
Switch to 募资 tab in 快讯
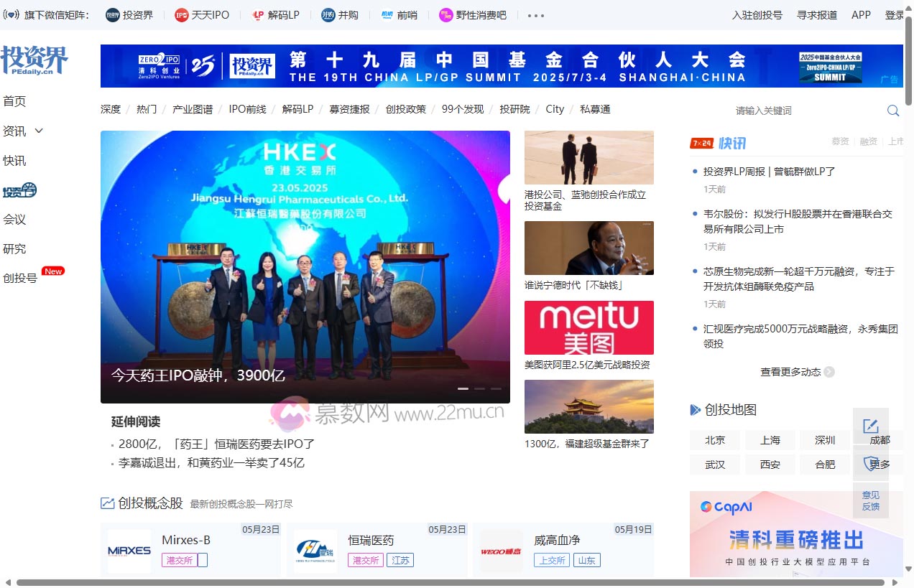pos(840,141)
